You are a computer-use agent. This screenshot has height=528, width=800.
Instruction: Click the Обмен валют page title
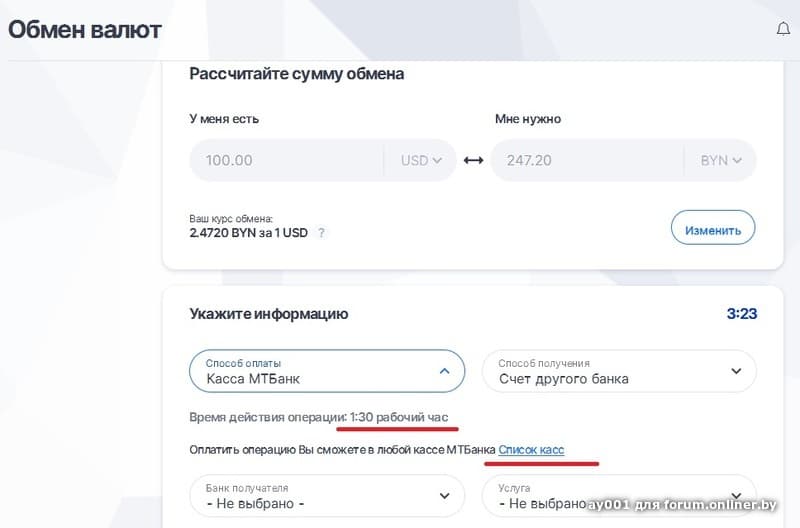[85, 30]
